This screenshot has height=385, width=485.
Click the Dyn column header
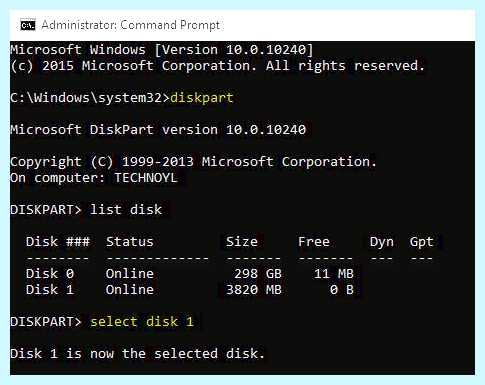382,242
